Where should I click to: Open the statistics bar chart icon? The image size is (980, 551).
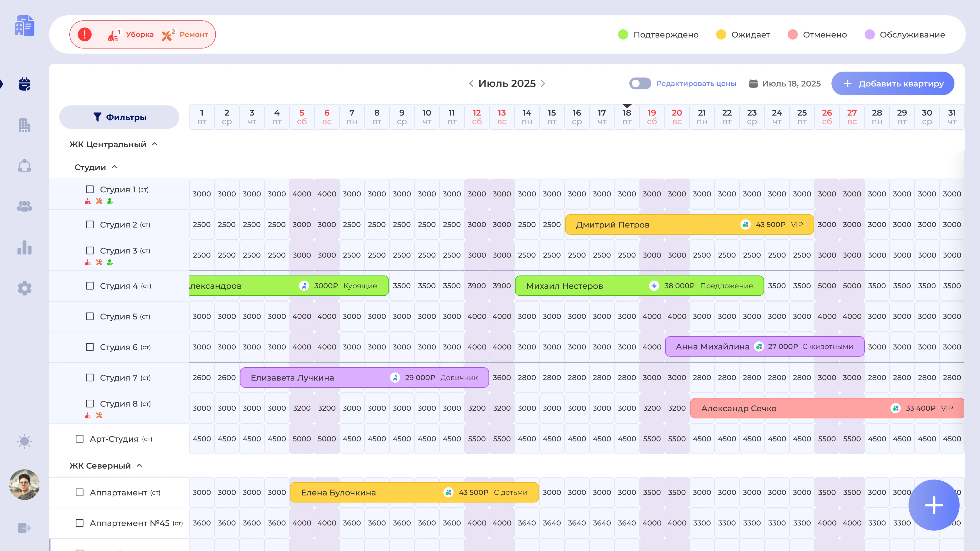25,248
